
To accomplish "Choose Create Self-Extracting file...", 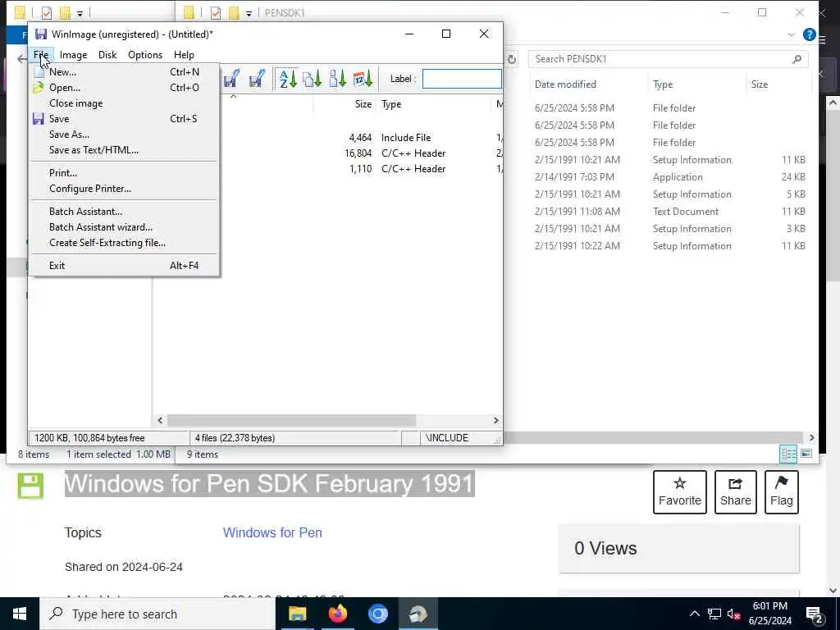I will (125, 242).
